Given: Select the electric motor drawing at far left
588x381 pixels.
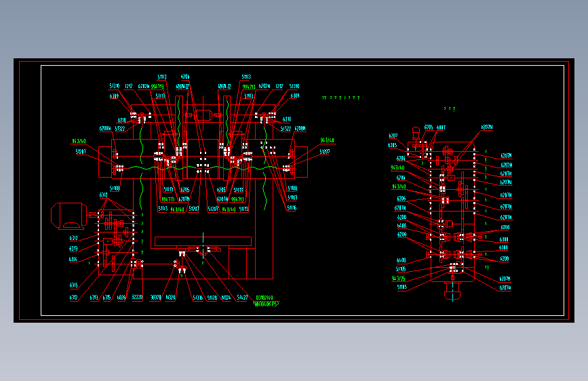Looking at the screenshot, I should (69, 216).
